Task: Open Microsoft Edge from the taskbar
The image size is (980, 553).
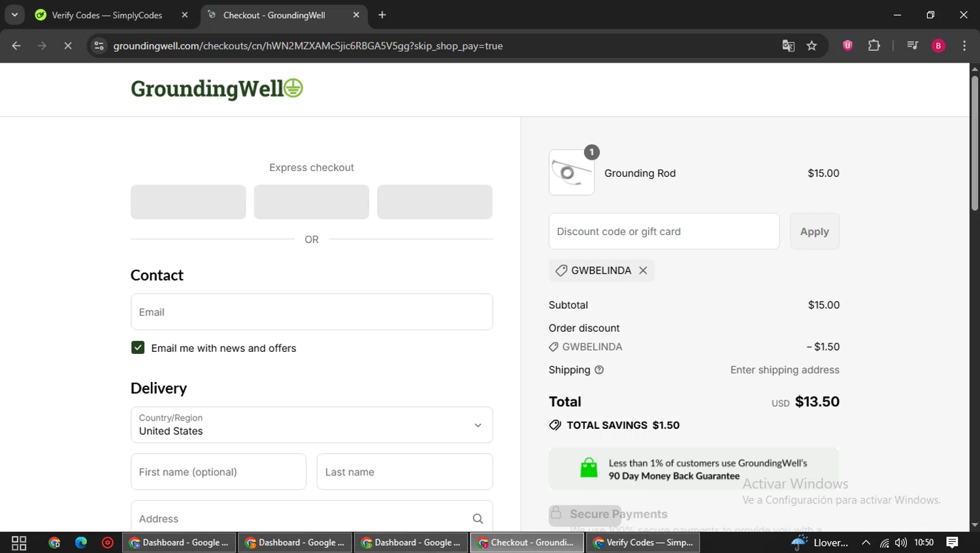Action: 81,543
